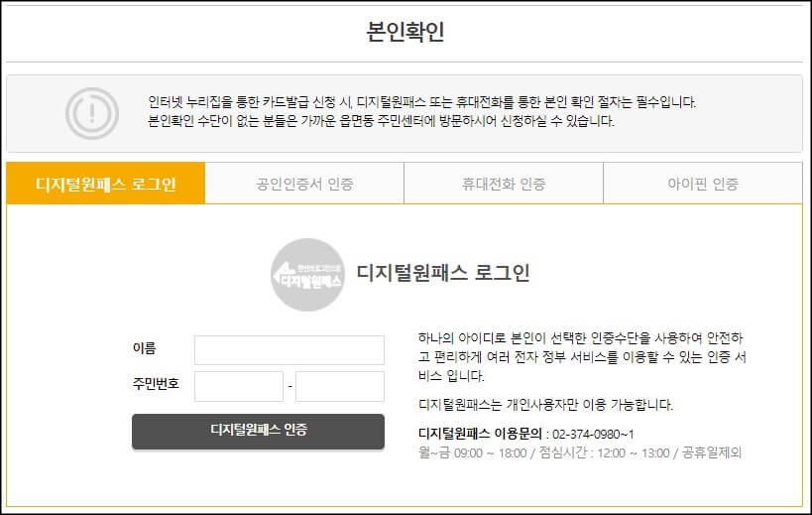812x515 pixels.
Task: Focus the 이름 input field
Action: coord(290,350)
